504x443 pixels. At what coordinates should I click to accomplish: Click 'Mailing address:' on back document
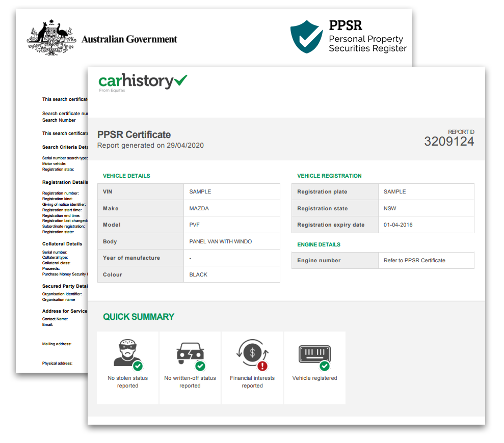point(57,344)
